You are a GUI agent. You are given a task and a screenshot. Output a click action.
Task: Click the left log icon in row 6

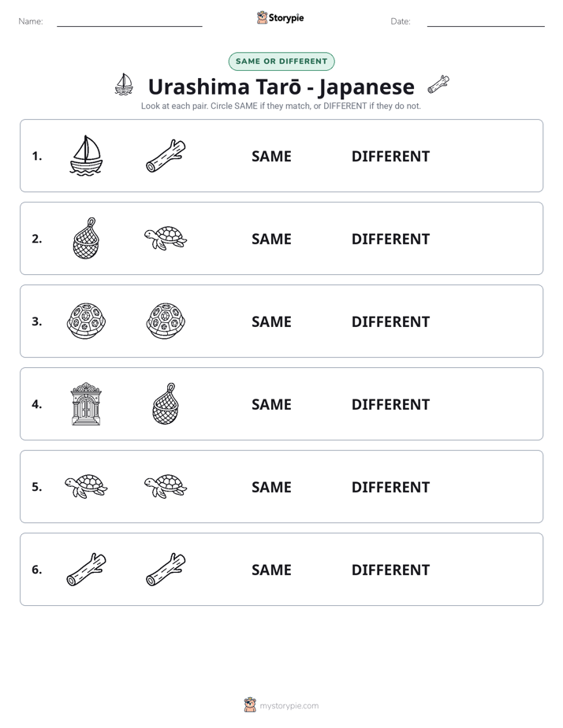(86, 569)
